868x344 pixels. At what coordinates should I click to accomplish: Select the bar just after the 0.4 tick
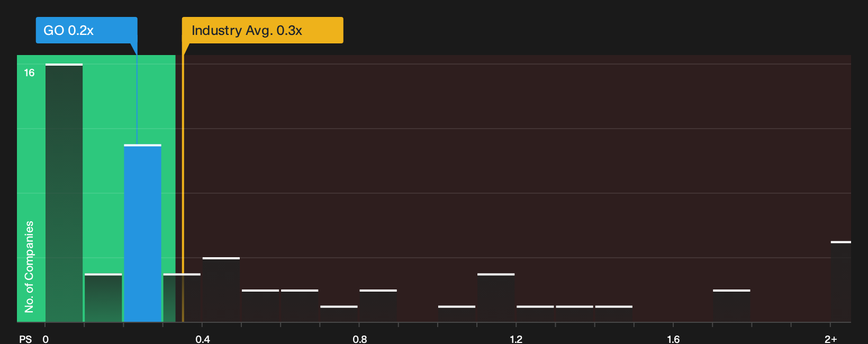pos(221,289)
